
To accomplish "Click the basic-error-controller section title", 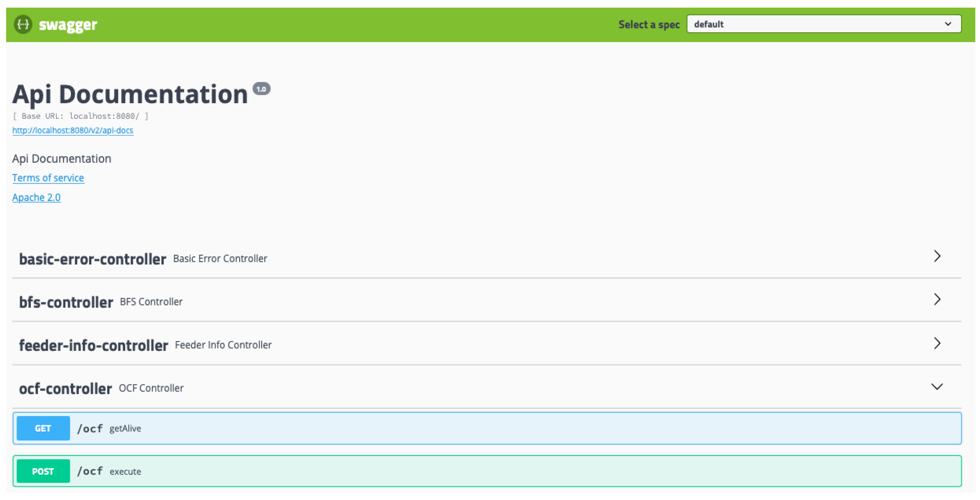I will coord(93,259).
